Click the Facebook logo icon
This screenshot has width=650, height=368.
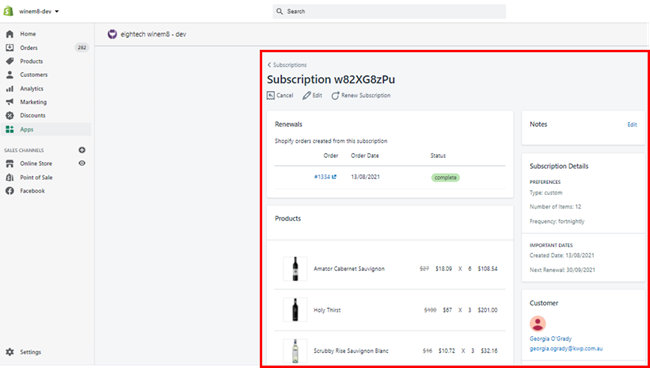coord(10,191)
